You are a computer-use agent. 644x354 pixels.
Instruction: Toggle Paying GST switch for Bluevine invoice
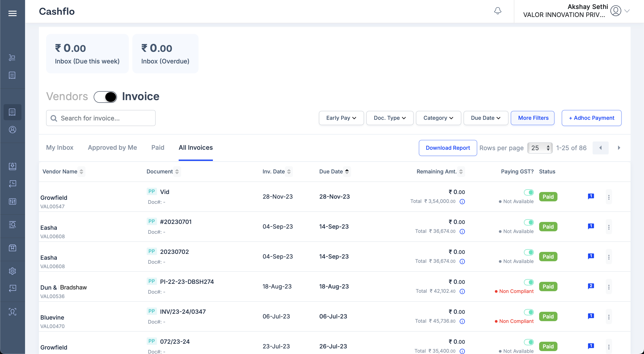(529, 312)
